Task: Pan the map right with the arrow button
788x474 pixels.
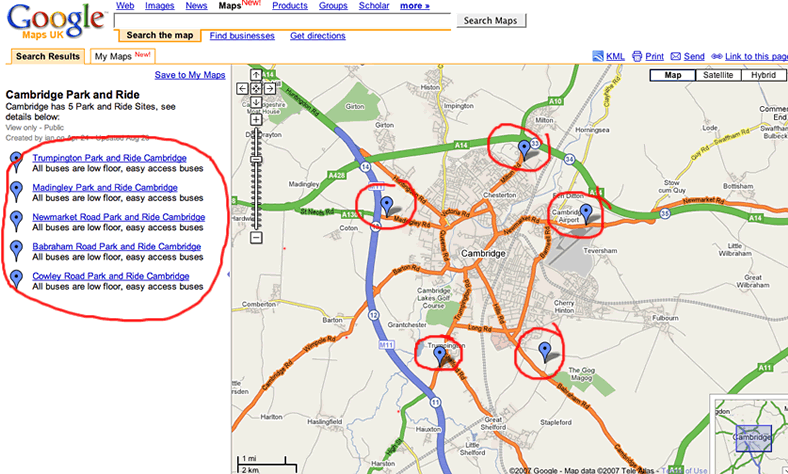Action: coord(270,88)
